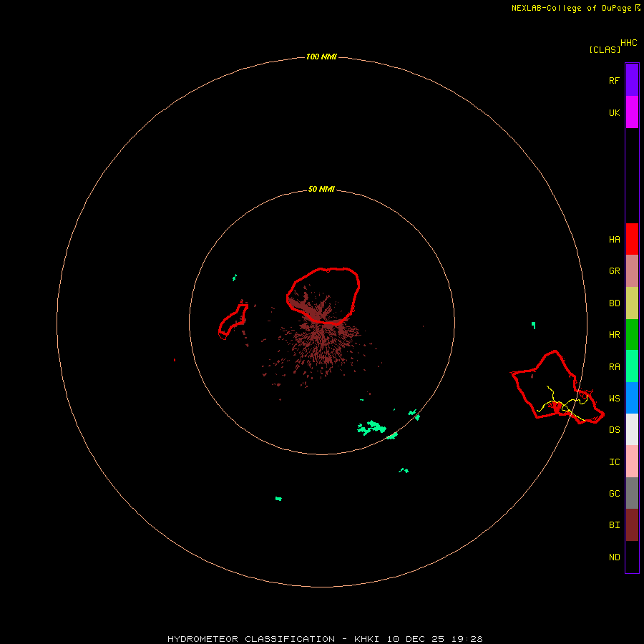The height and width of the screenshot is (644, 644).
Task: Select the WS blue legend swatch
Action: (632, 398)
